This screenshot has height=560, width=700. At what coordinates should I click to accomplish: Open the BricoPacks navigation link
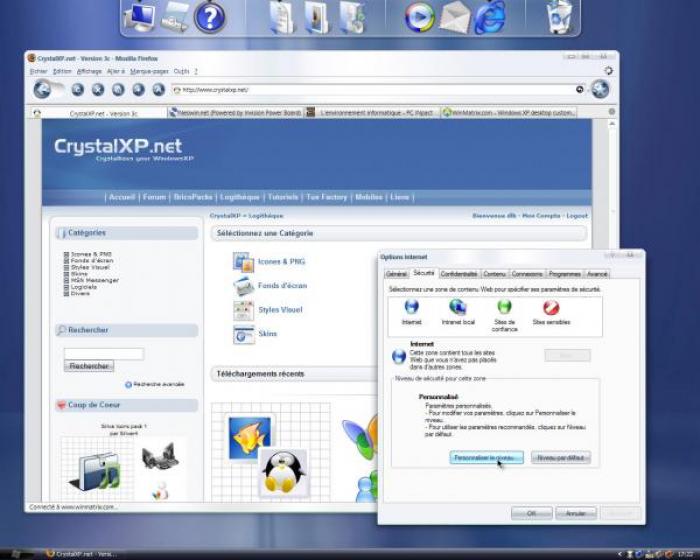[193, 197]
